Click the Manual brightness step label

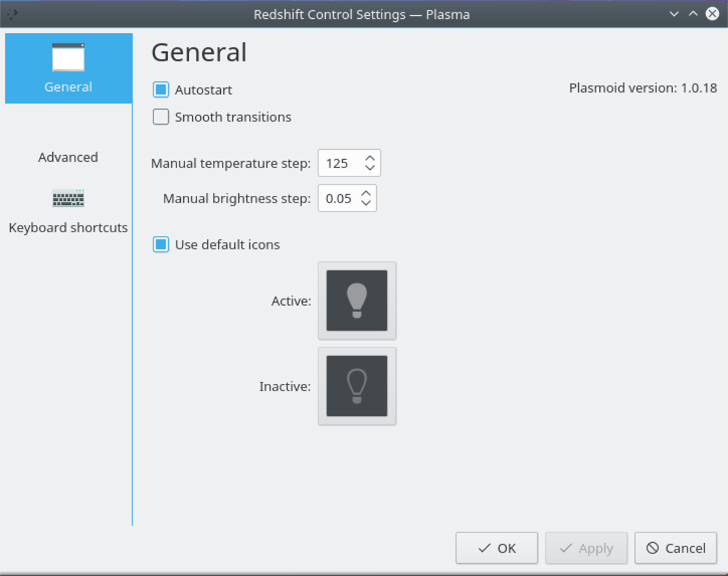tap(237, 198)
